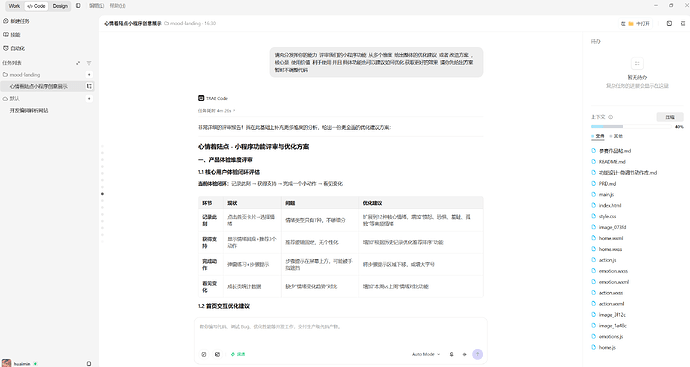
Task: Open the Auto Mode dropdown
Action: click(426, 354)
